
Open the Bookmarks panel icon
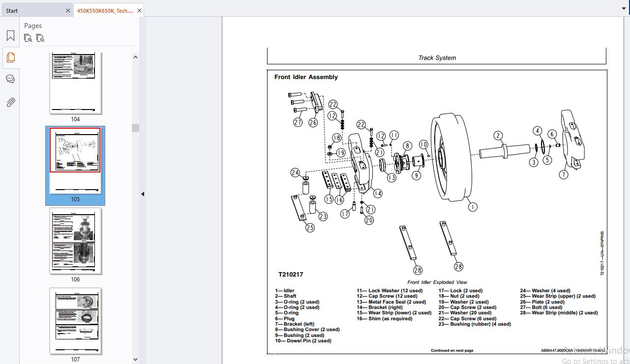(x=10, y=36)
